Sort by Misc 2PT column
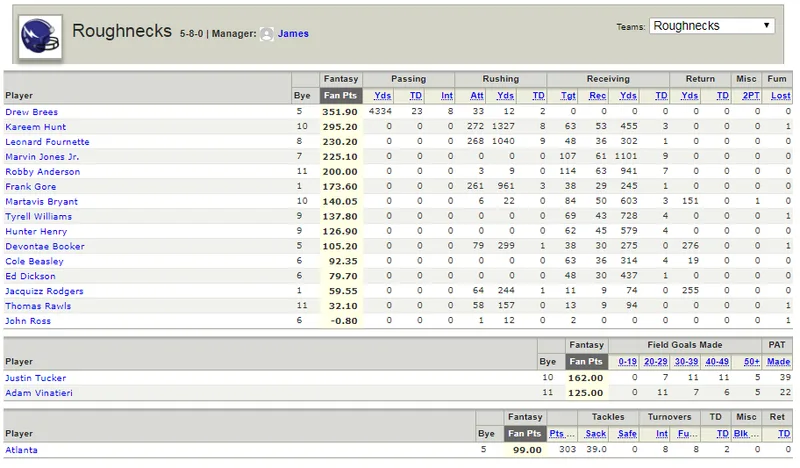 [x=751, y=95]
